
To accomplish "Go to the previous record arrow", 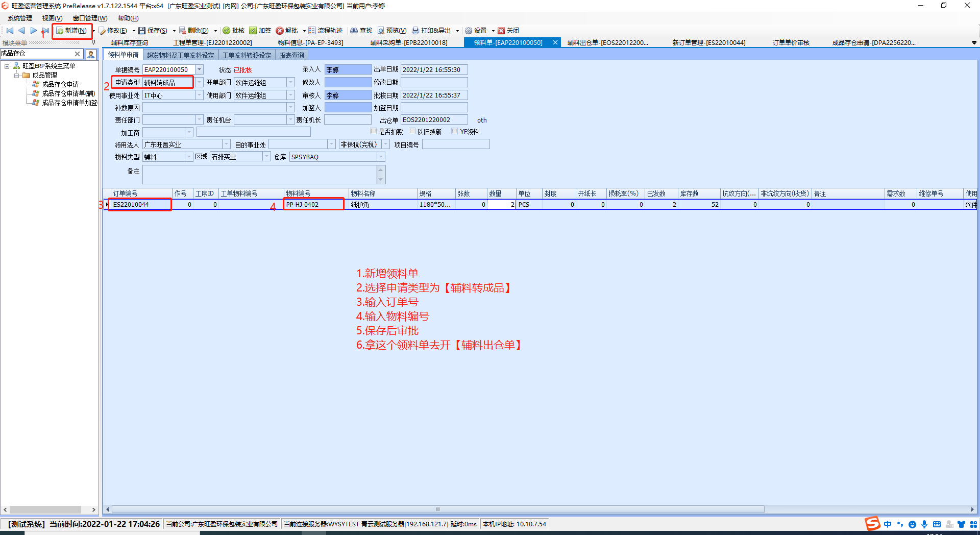I will pyautogui.click(x=21, y=31).
